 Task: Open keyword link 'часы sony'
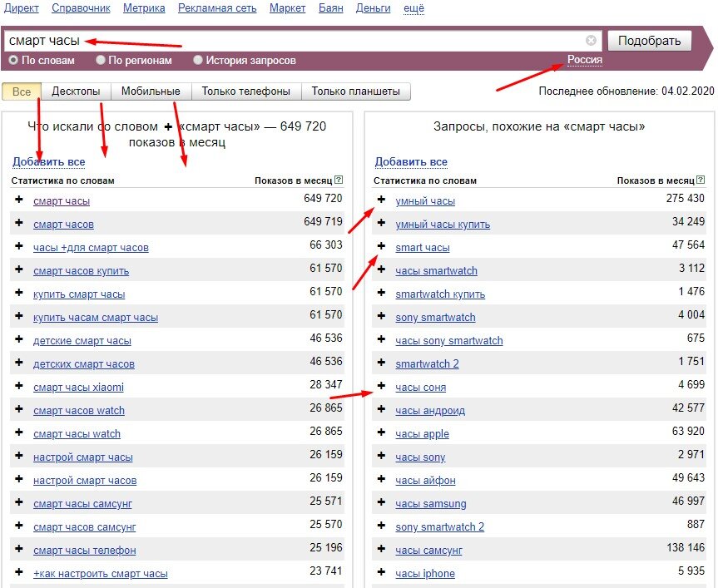(x=420, y=457)
